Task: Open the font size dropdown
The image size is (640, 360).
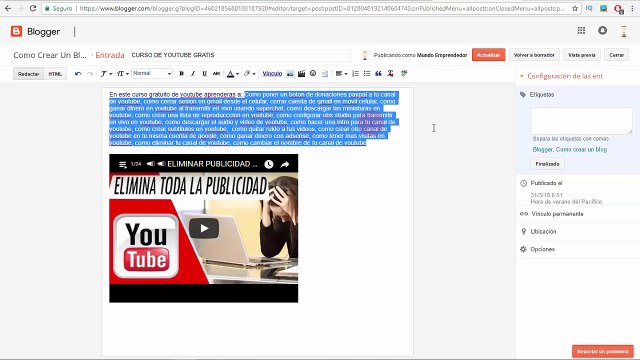Action: [x=122, y=74]
